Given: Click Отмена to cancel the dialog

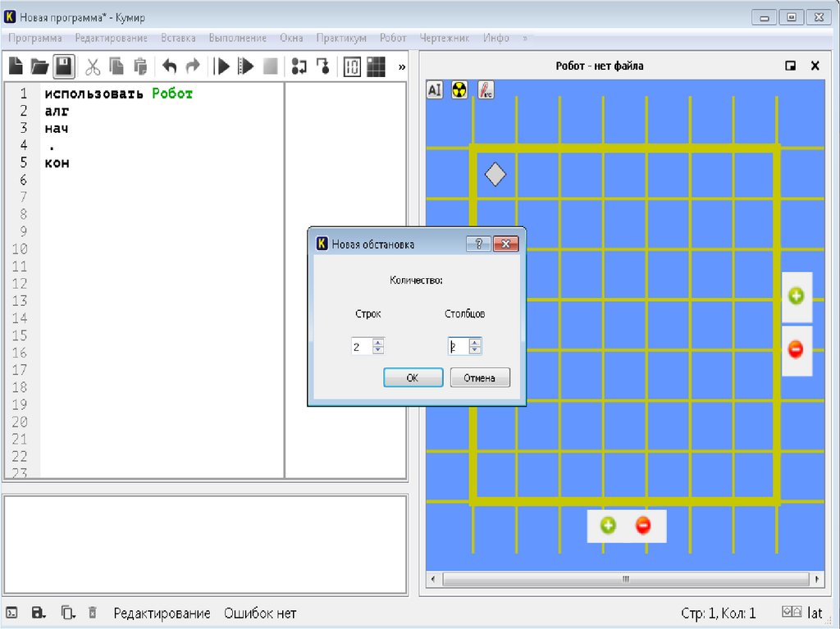Looking at the screenshot, I should pyautogui.click(x=480, y=378).
